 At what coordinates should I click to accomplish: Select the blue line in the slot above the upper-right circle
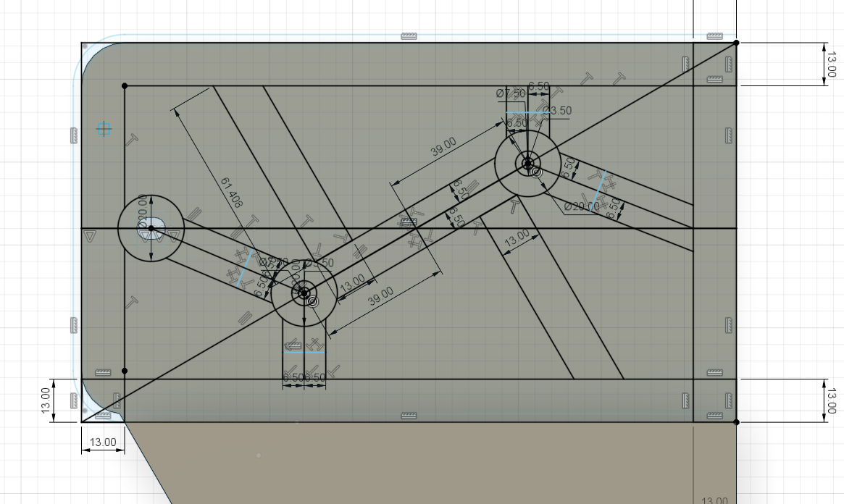pos(527,113)
